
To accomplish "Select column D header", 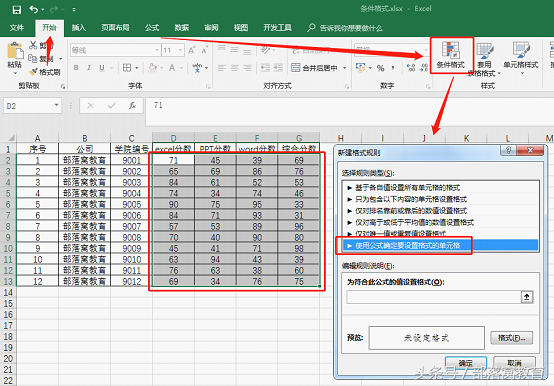I will coord(173,138).
